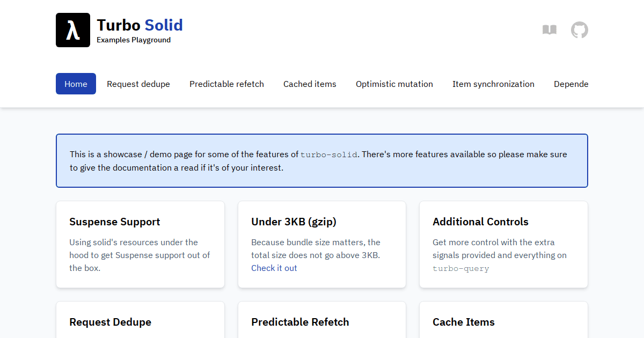Click the Suspense Support card
This screenshot has width=644, height=338.
(x=140, y=244)
